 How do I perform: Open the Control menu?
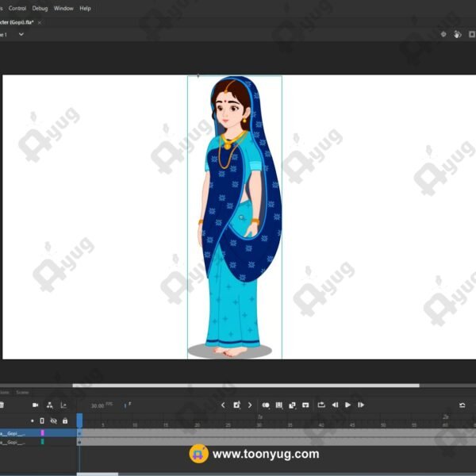(x=17, y=8)
